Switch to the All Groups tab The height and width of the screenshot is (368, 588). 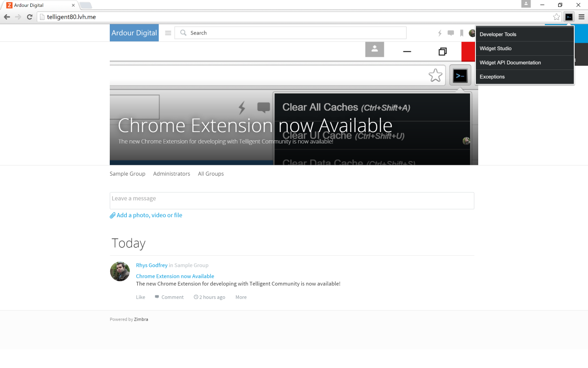click(x=210, y=173)
